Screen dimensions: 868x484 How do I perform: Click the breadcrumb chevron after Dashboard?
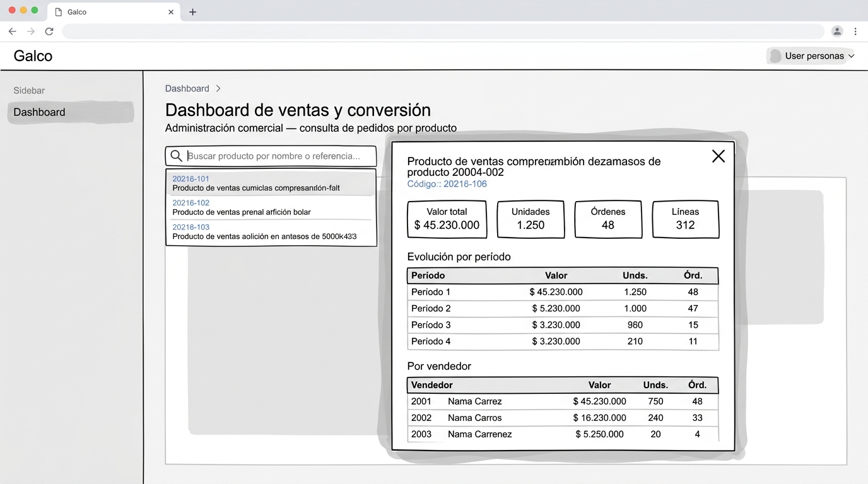[218, 89]
